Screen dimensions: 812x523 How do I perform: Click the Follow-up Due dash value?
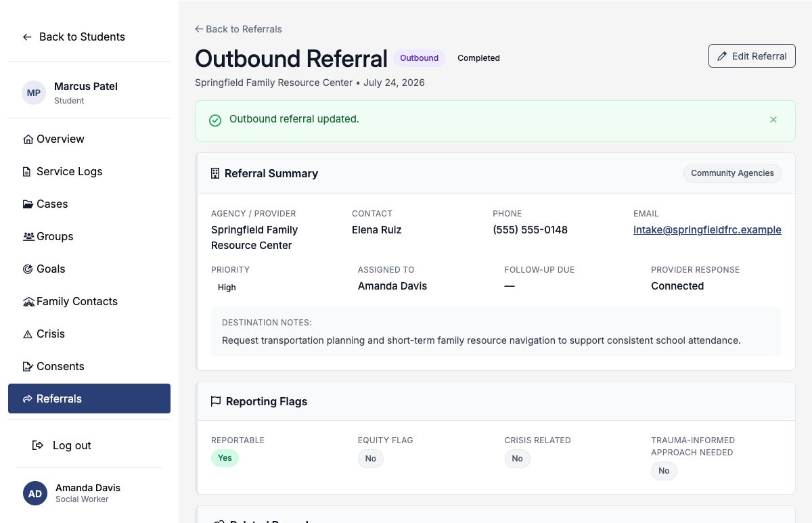tap(510, 286)
